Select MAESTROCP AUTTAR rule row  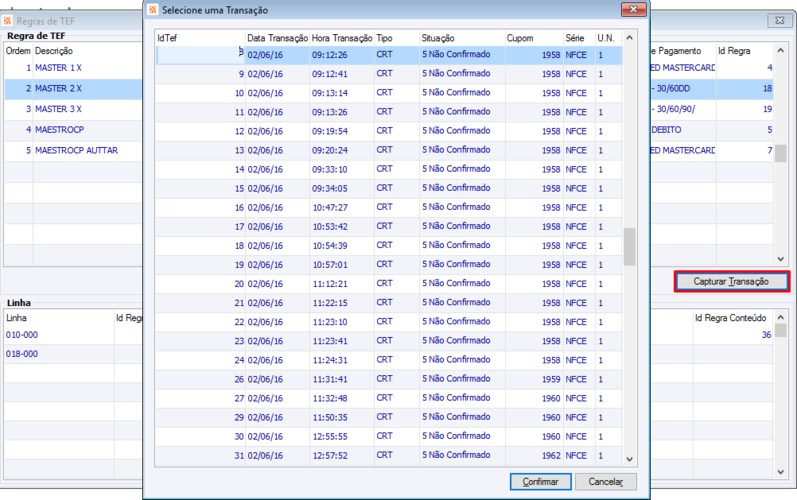pyautogui.click(x=74, y=151)
